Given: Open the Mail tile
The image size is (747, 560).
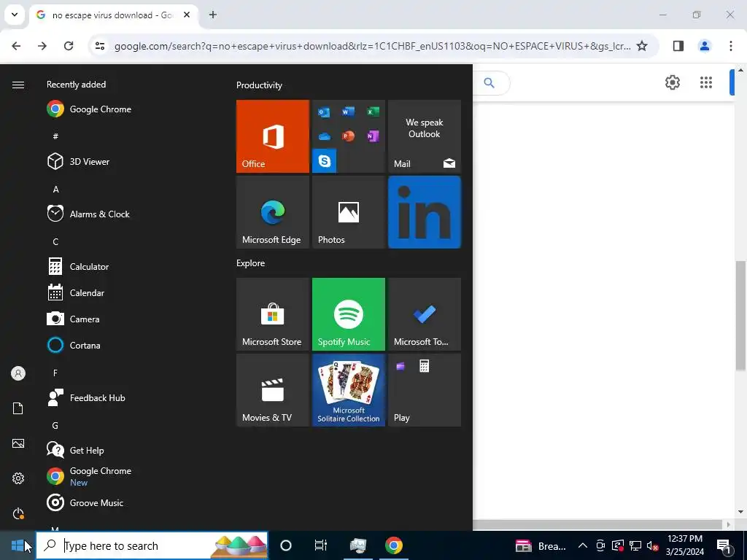Looking at the screenshot, I should [425, 136].
